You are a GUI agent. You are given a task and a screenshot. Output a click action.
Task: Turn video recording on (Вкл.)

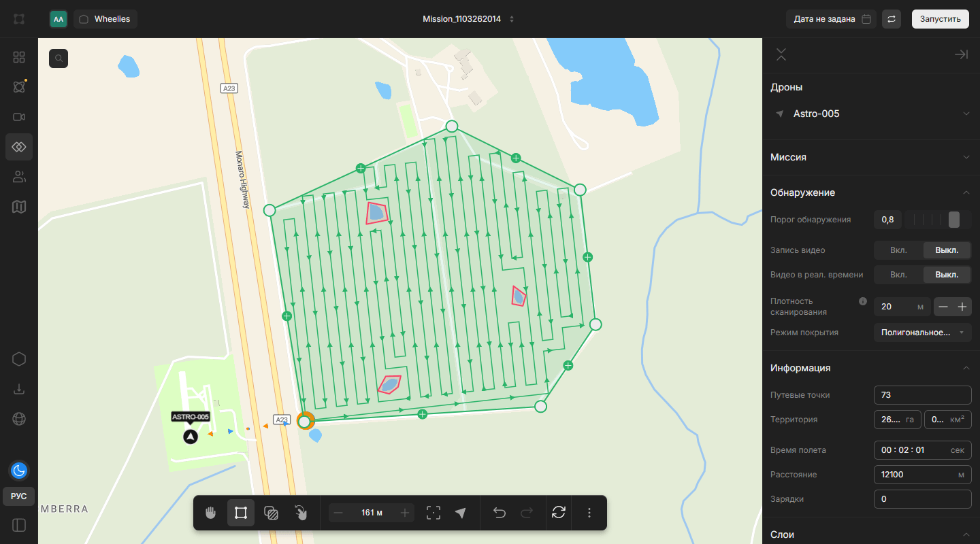[898, 250]
